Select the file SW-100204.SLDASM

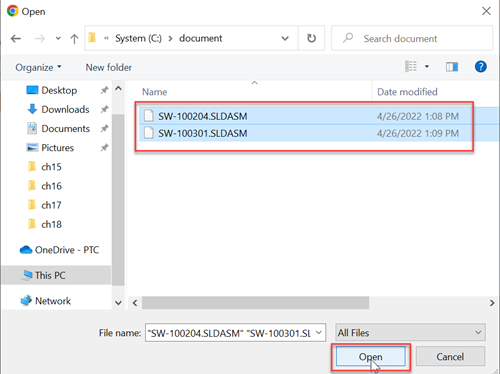203,116
